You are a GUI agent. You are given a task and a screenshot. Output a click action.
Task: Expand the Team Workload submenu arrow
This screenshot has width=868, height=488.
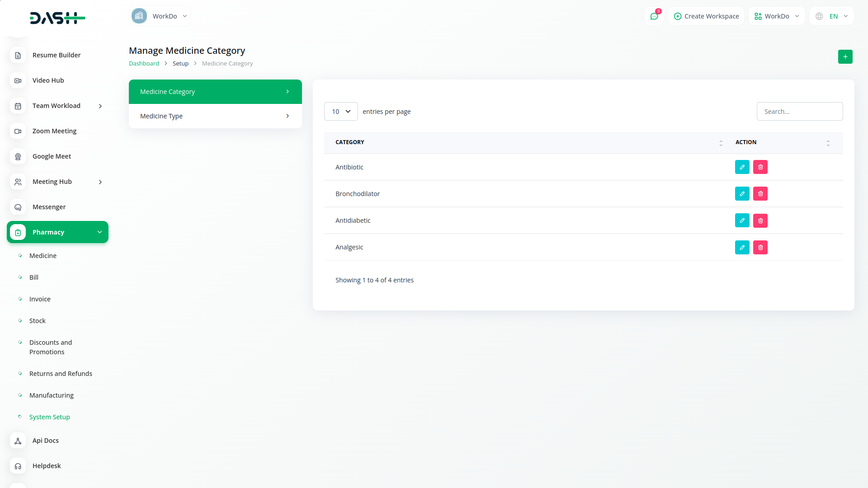tap(100, 106)
